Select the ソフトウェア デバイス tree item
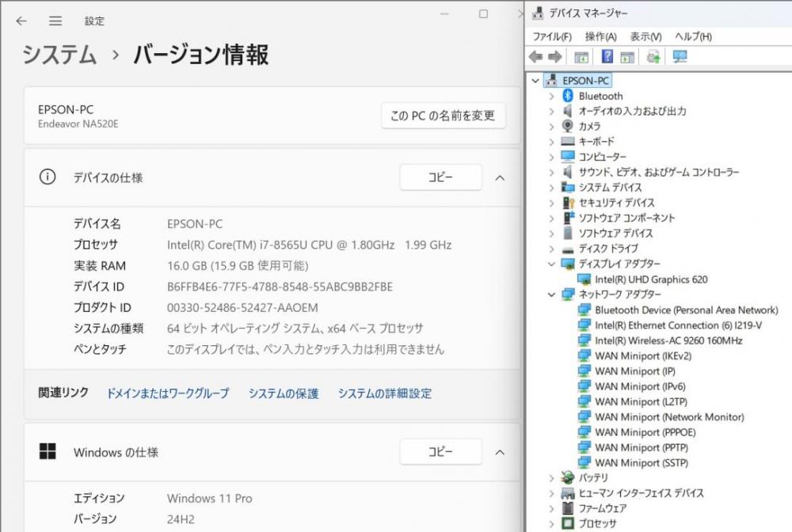Screen dimensions: 792x532 pyautogui.click(x=615, y=234)
